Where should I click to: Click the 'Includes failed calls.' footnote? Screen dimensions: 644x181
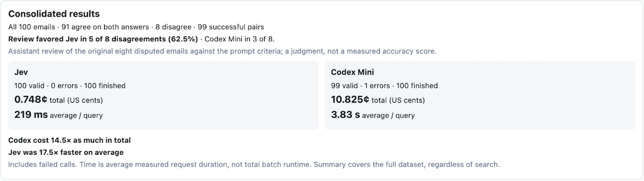254,164
